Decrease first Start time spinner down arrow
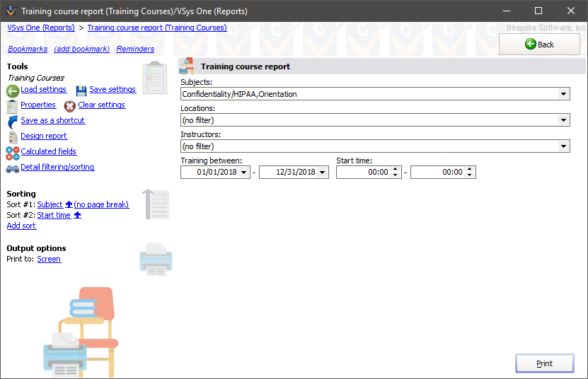The height and width of the screenshot is (379, 588). point(396,175)
